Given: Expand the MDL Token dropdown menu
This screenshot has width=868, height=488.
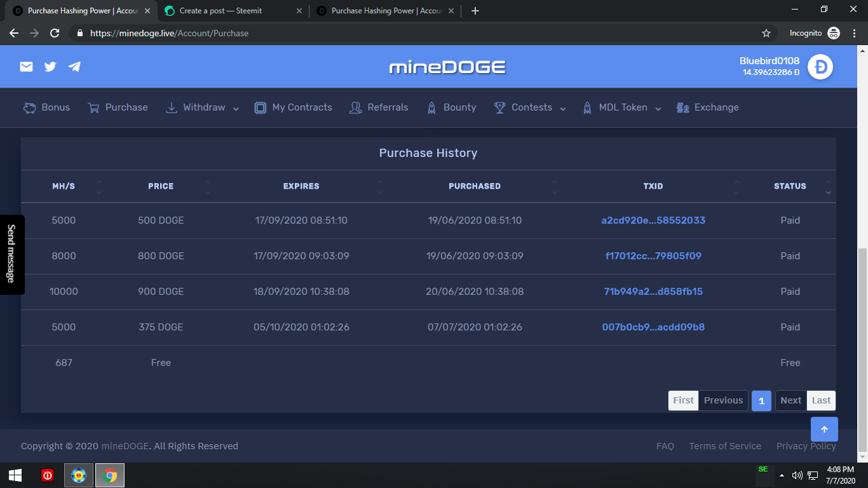Looking at the screenshot, I should [622, 107].
